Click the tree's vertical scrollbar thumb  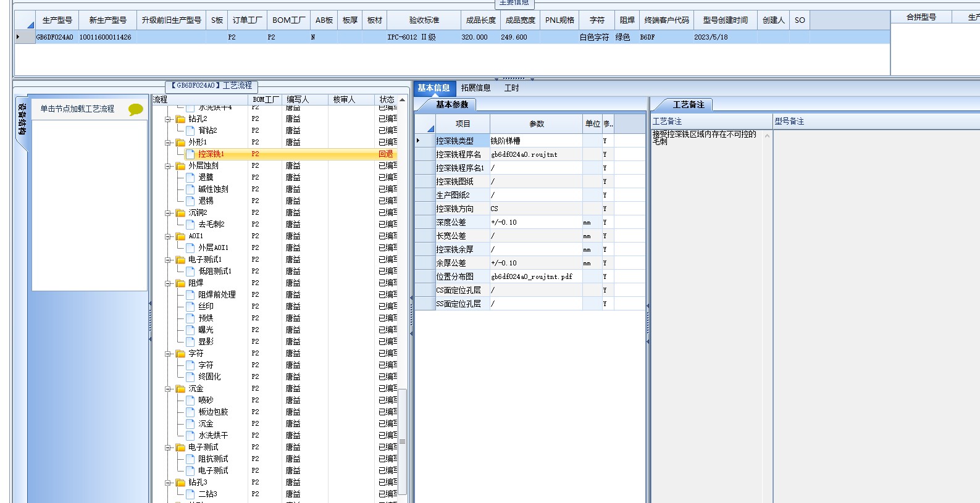pyautogui.click(x=403, y=441)
